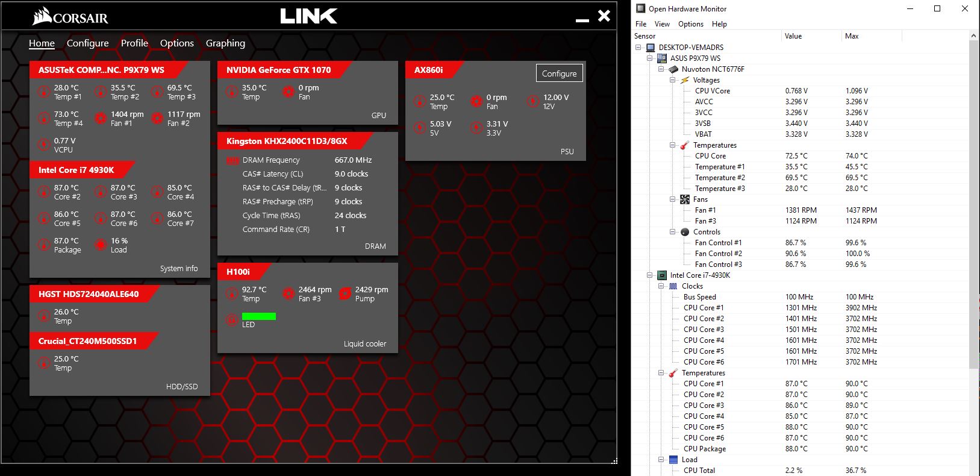Click the ASUSTeK P9X79 WS panel header
The height and width of the screenshot is (476, 980).
click(x=108, y=70)
